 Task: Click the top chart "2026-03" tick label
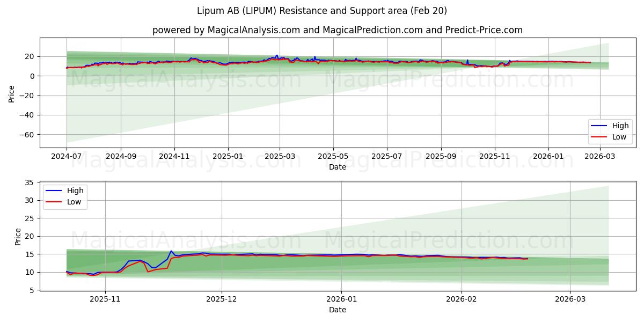(x=601, y=156)
